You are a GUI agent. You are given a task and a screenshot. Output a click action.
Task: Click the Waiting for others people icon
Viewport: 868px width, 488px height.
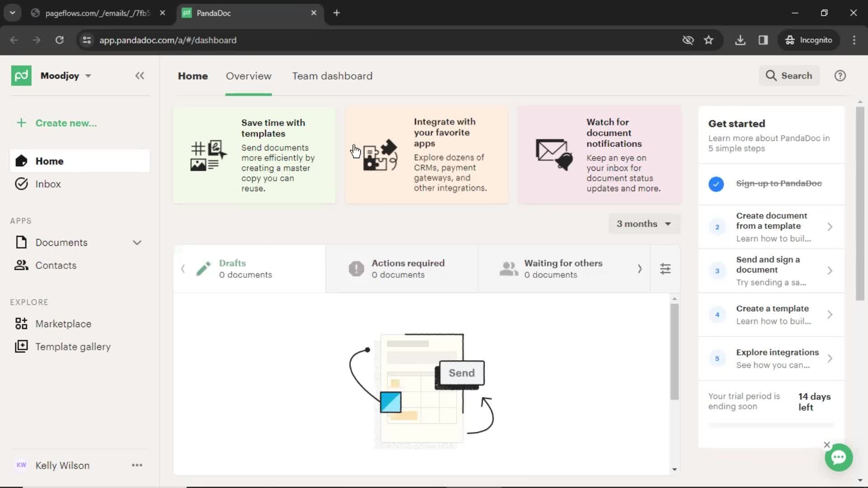click(x=509, y=269)
